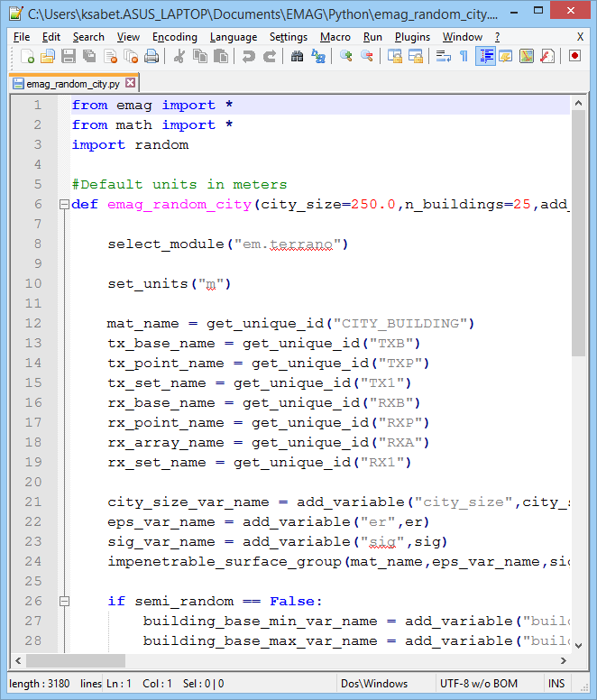This screenshot has height=700, width=597.
Task: Start macro recording with red dot icon
Action: [x=574, y=56]
